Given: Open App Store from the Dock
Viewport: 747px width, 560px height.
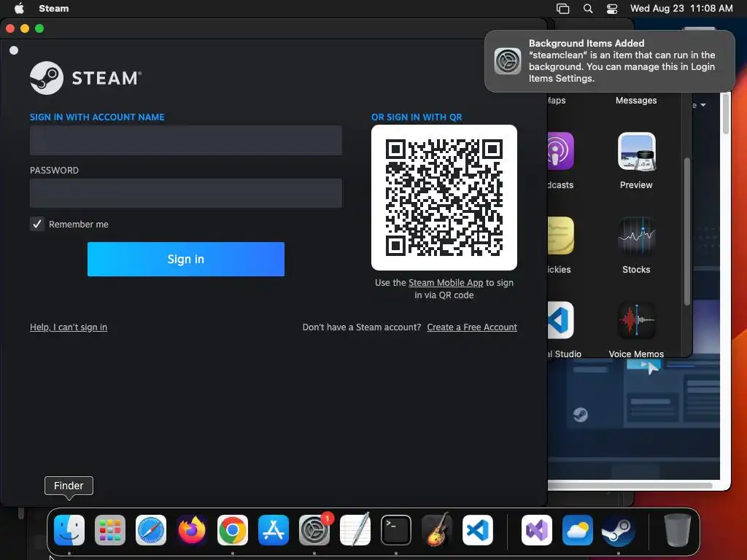Looking at the screenshot, I should coord(274,530).
